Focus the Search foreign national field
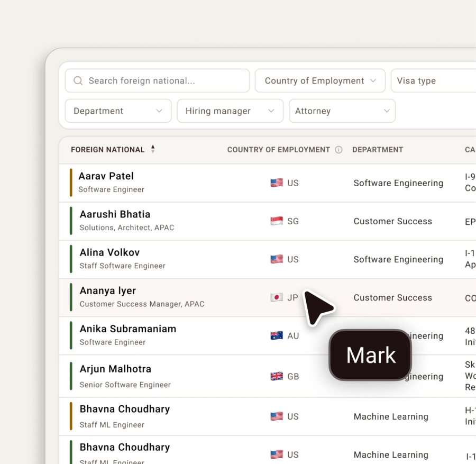This screenshot has width=476, height=464. click(157, 80)
